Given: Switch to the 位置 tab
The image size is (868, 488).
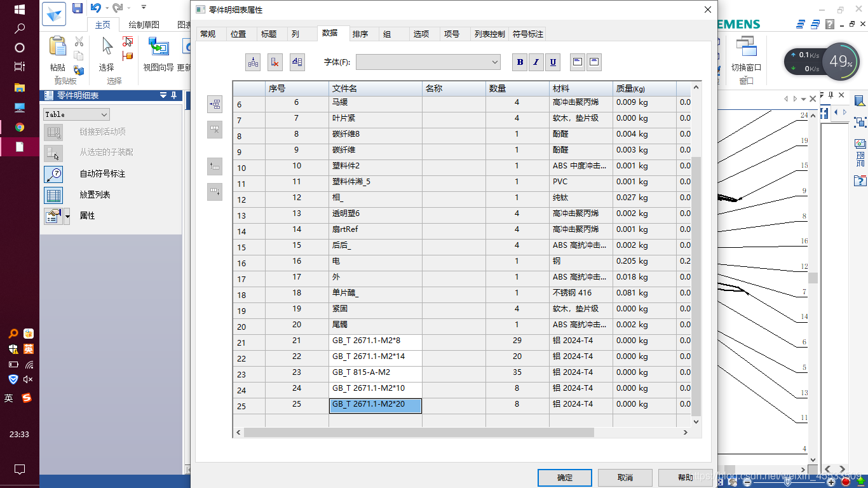Looking at the screenshot, I should [238, 34].
